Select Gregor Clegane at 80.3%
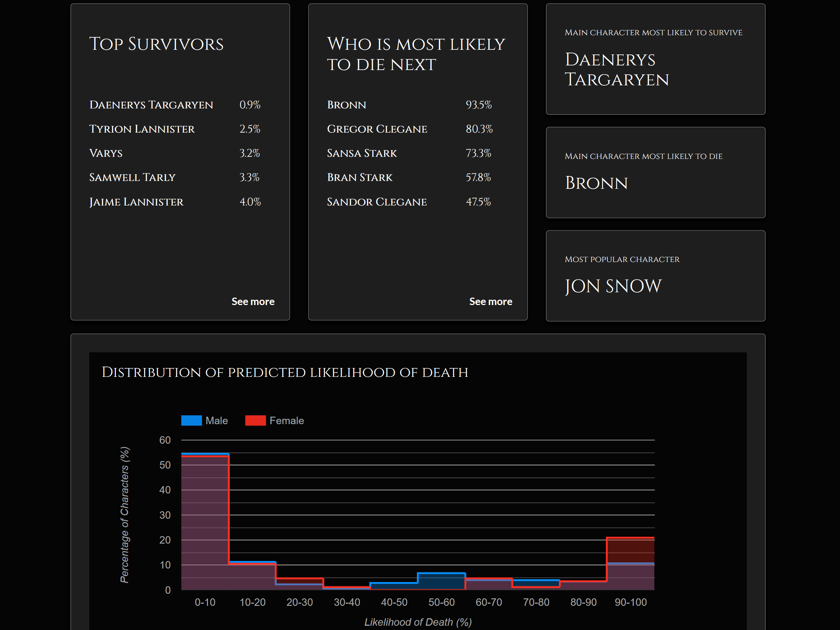 [x=377, y=129]
